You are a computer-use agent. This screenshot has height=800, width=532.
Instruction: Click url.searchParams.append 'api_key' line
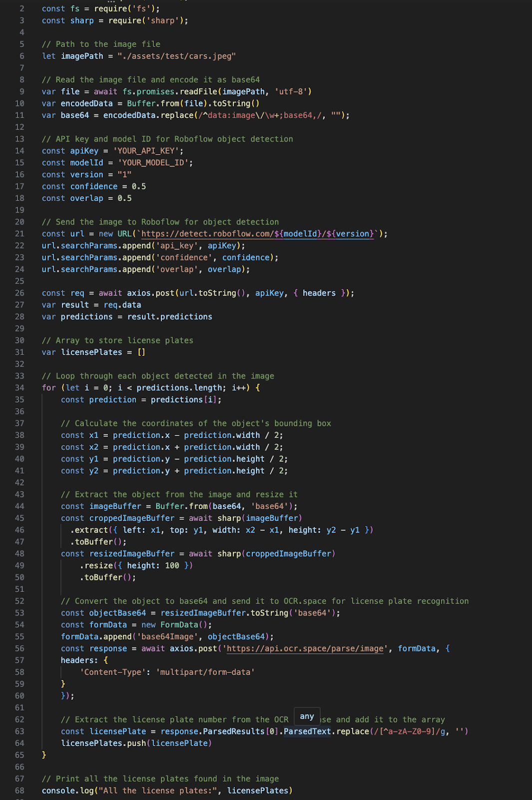(143, 246)
